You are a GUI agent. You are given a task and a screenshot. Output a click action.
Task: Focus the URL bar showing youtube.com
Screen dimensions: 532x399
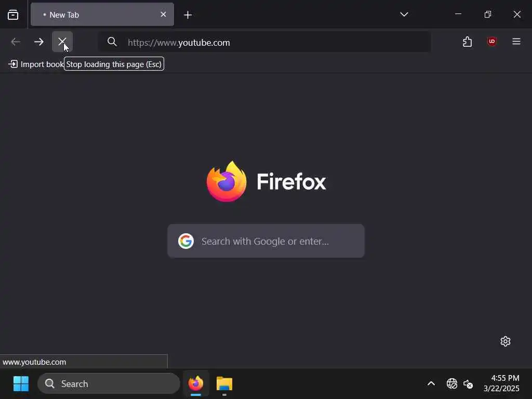click(x=264, y=43)
